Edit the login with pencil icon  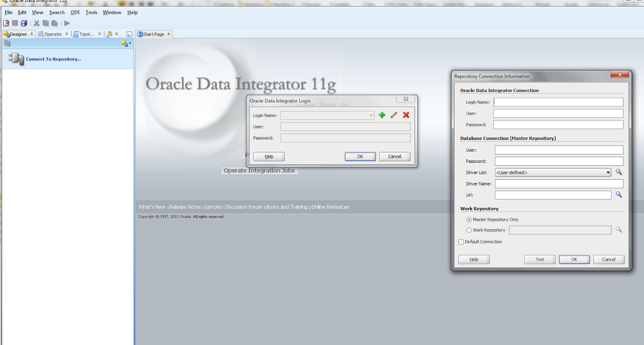394,115
